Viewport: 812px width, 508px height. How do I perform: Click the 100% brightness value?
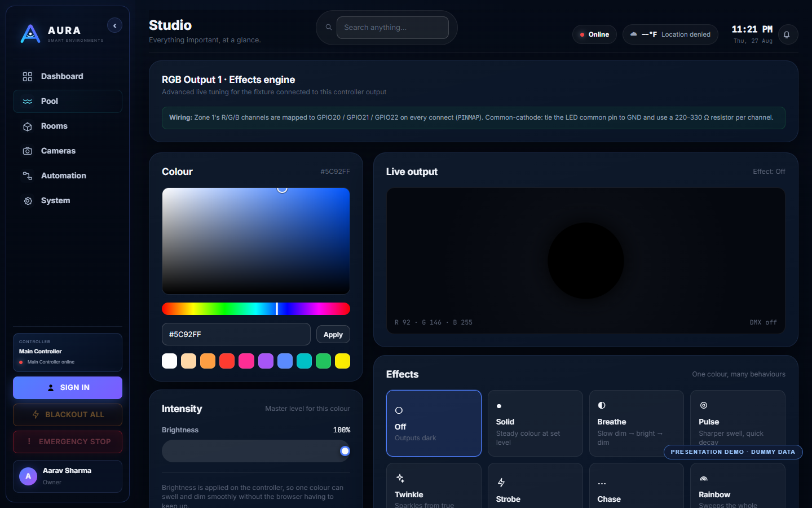342,430
